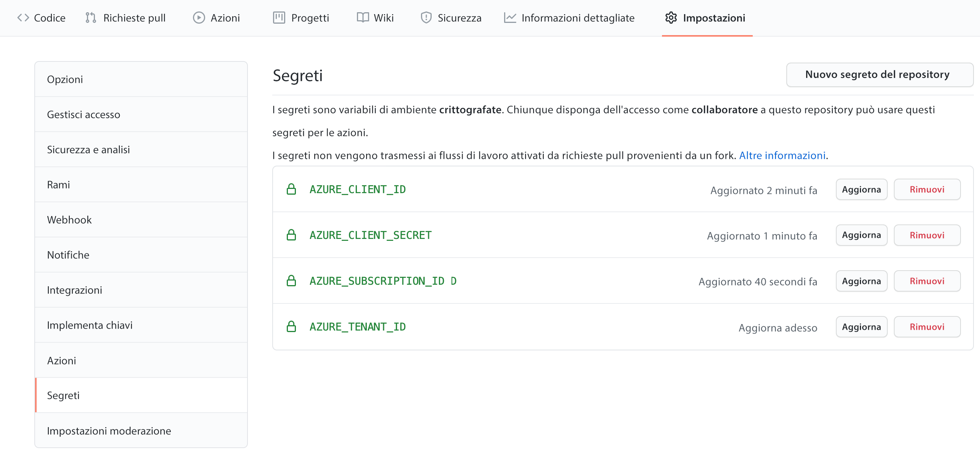Select the pull request icon beside Richieste pull

90,18
